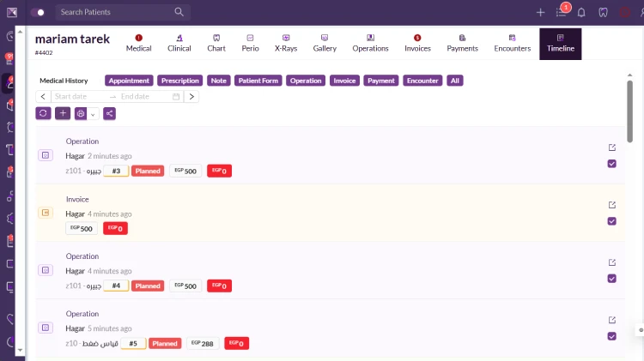Click the share timeline icon
The image size is (644, 361).
(x=109, y=113)
